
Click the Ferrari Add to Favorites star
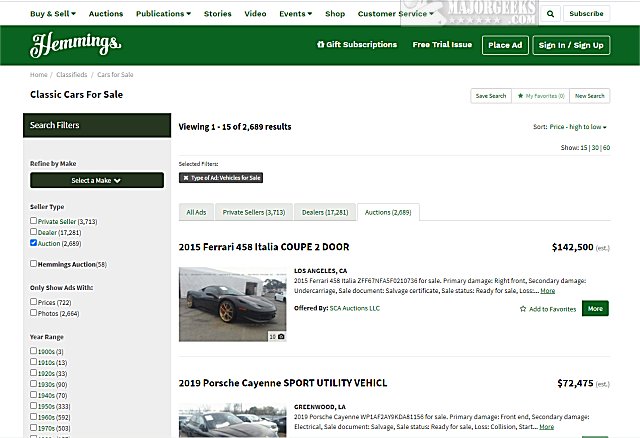[x=523, y=309]
